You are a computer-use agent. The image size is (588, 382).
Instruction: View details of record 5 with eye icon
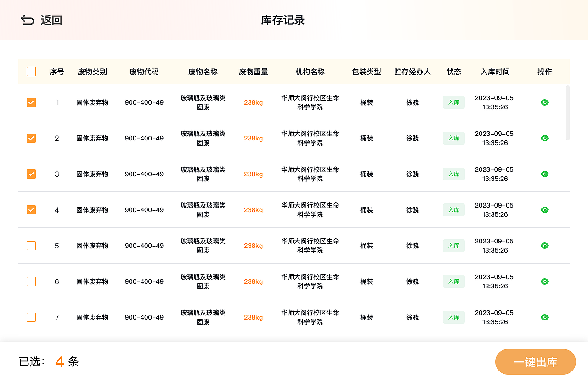coord(544,246)
